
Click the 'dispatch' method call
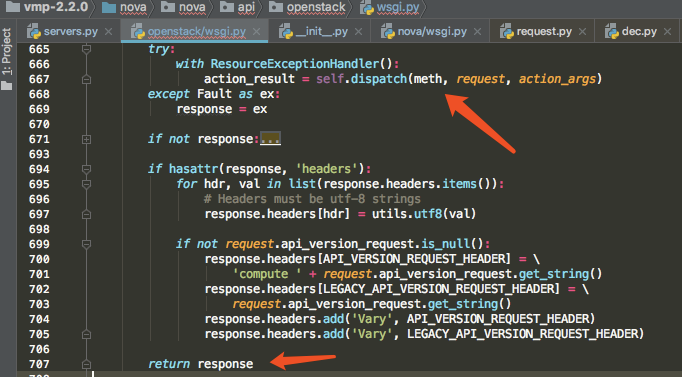(379, 79)
